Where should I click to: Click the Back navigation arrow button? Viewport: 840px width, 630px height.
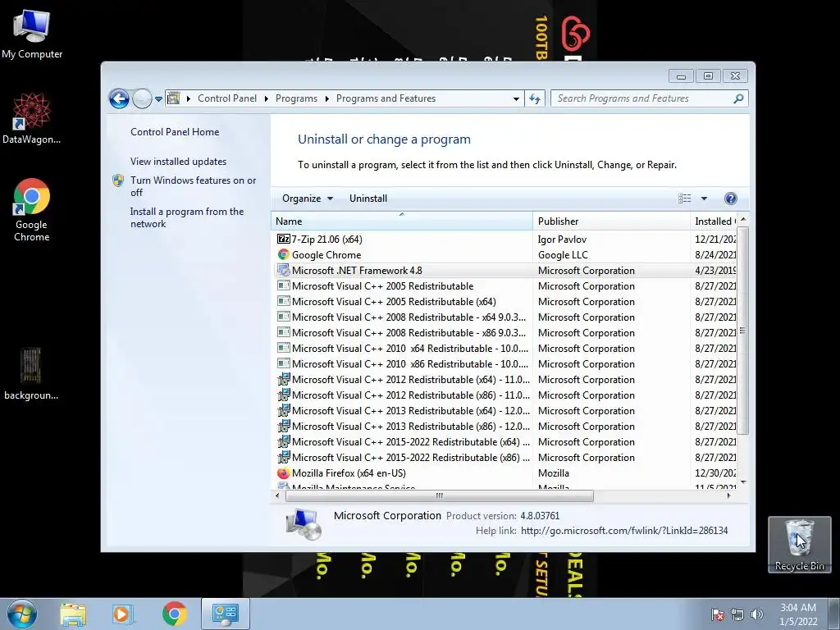(x=119, y=98)
